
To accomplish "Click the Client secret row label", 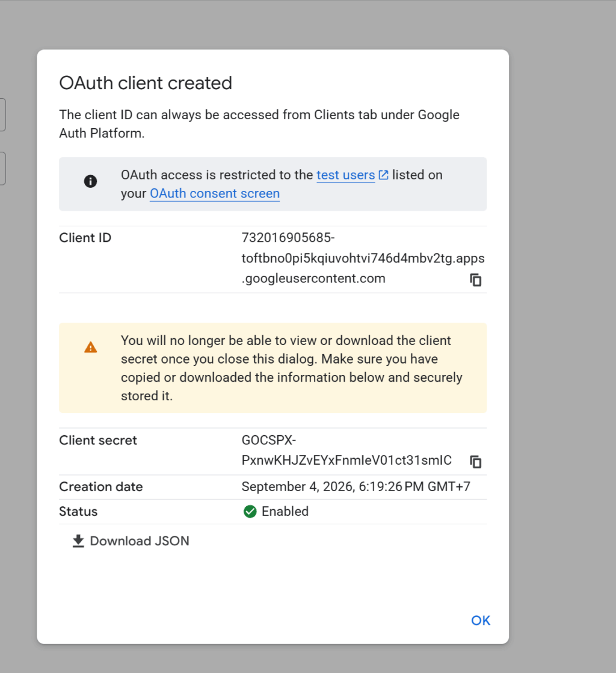I will (x=98, y=441).
